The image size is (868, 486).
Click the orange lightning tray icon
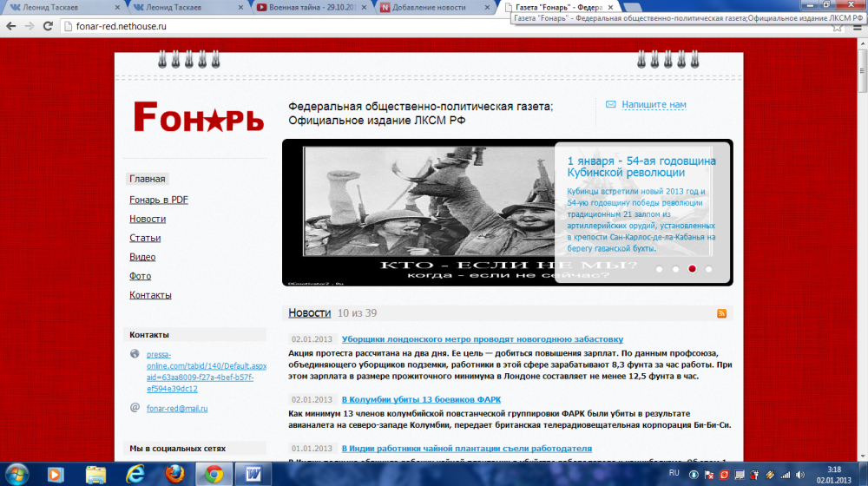(x=770, y=475)
